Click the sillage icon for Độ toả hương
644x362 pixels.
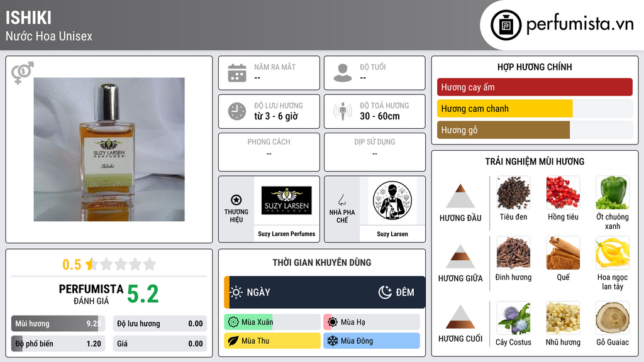pyautogui.click(x=343, y=111)
